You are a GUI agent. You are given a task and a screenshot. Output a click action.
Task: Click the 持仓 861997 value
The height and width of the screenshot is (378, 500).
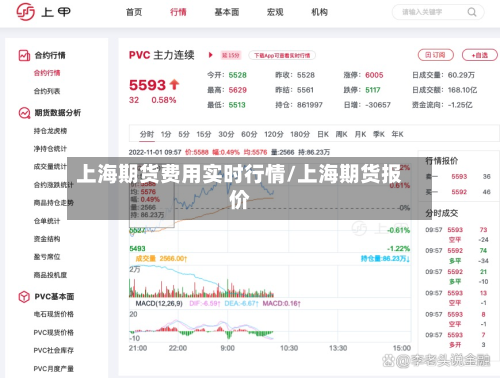(310, 105)
